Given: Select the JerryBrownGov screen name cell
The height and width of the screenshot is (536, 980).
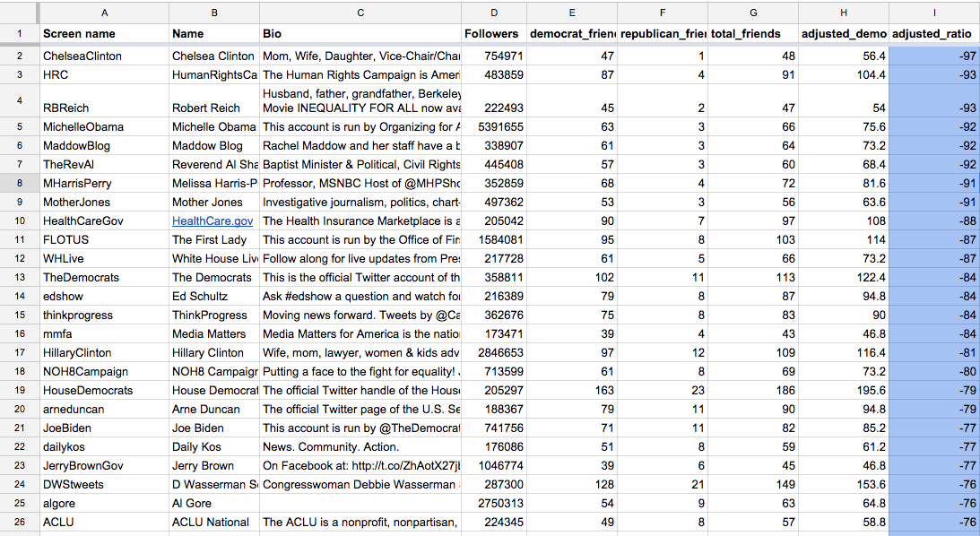Looking at the screenshot, I should [104, 466].
